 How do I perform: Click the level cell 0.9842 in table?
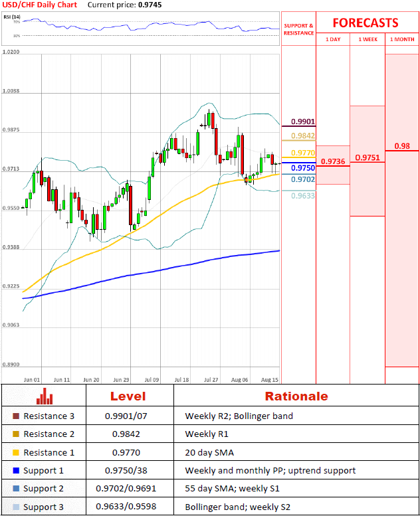click(x=126, y=434)
